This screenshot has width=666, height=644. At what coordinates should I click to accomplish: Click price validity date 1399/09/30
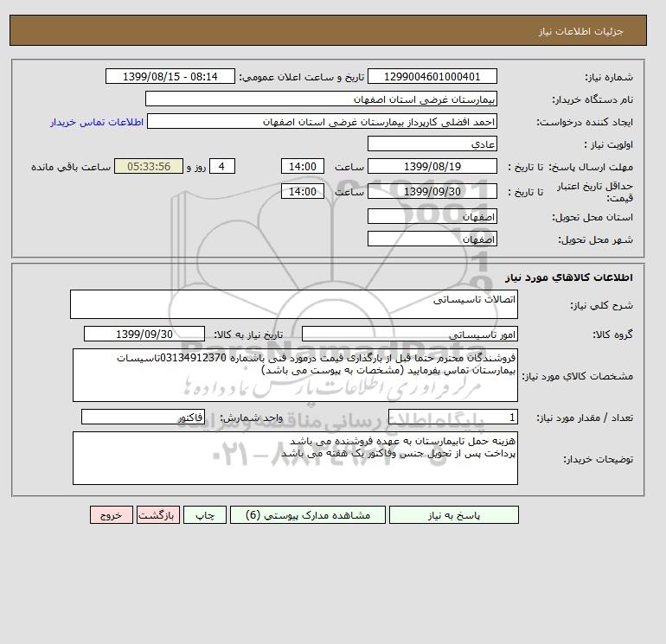(x=432, y=191)
